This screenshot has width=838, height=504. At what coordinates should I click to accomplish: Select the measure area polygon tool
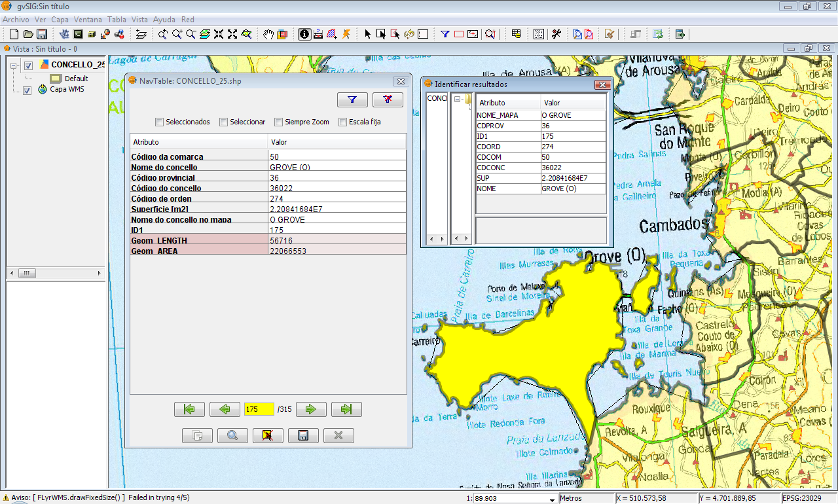(332, 34)
